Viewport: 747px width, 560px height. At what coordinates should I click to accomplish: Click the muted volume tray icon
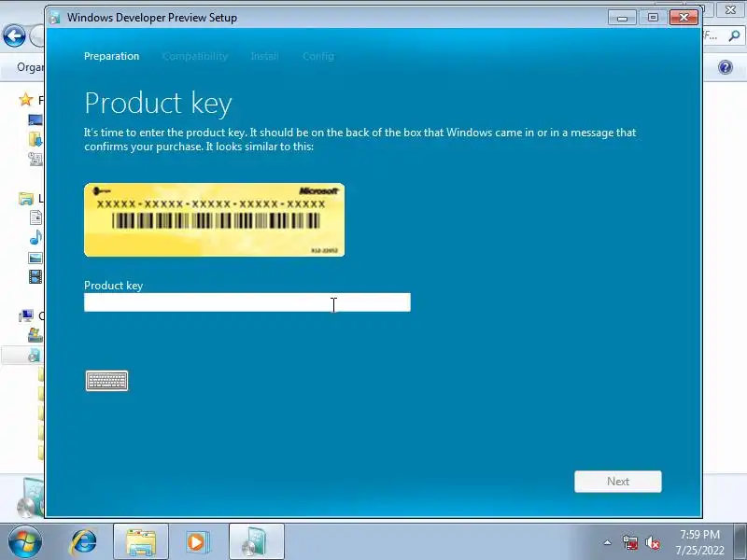tap(652, 542)
